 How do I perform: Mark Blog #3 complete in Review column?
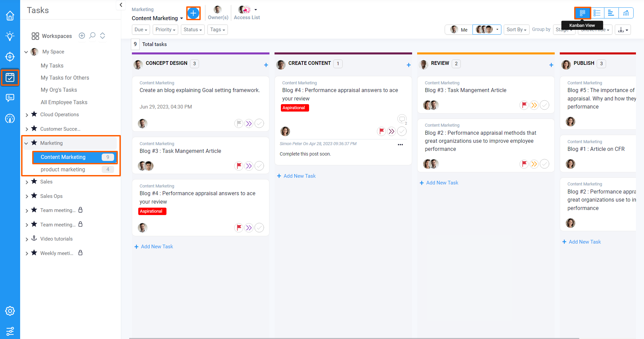pyautogui.click(x=544, y=105)
